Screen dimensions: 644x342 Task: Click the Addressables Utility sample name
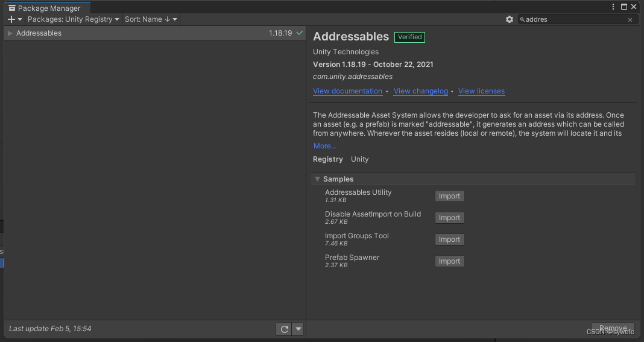pos(358,192)
